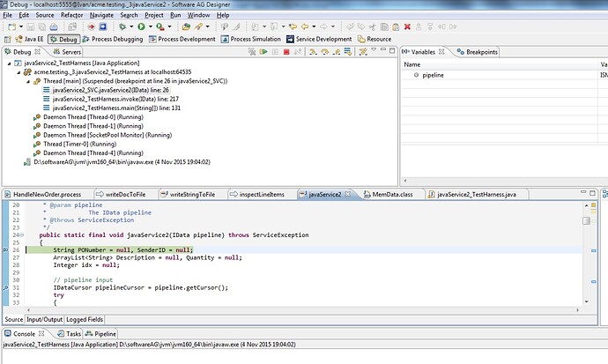Switch to the Process Development perspective

[182, 39]
